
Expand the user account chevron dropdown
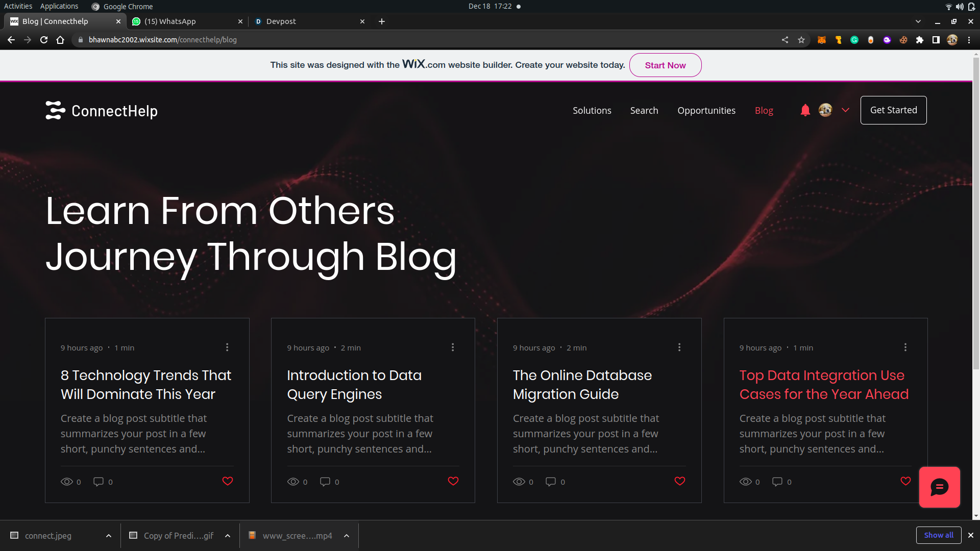pos(846,110)
